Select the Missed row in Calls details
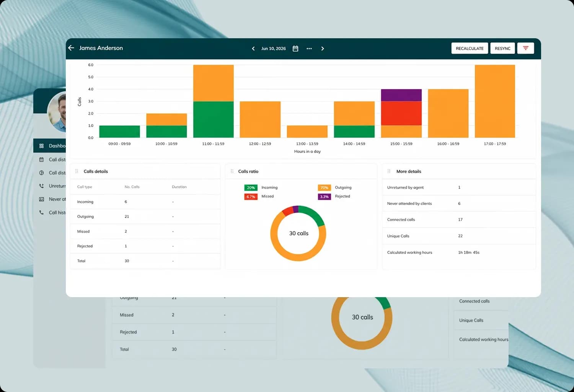This screenshot has height=392, width=574. coord(145,231)
